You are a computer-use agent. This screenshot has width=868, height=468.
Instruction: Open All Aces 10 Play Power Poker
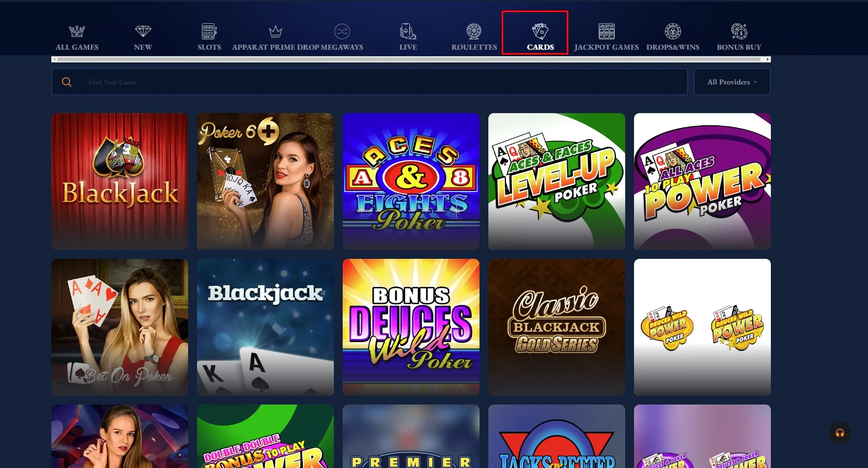click(x=702, y=182)
